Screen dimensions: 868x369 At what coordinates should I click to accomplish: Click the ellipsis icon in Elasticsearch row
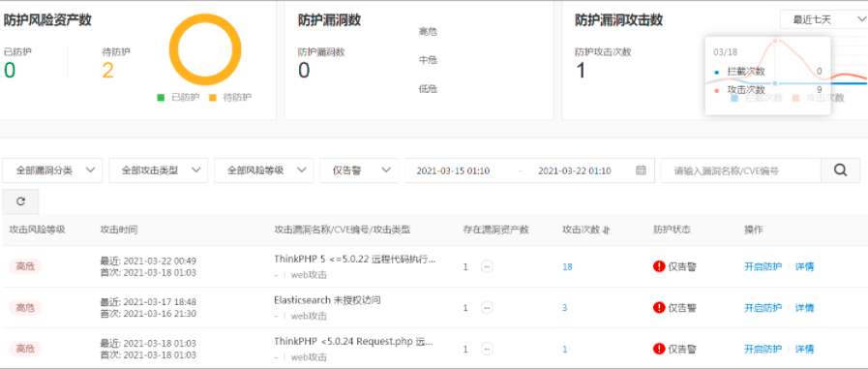pyautogui.click(x=487, y=308)
